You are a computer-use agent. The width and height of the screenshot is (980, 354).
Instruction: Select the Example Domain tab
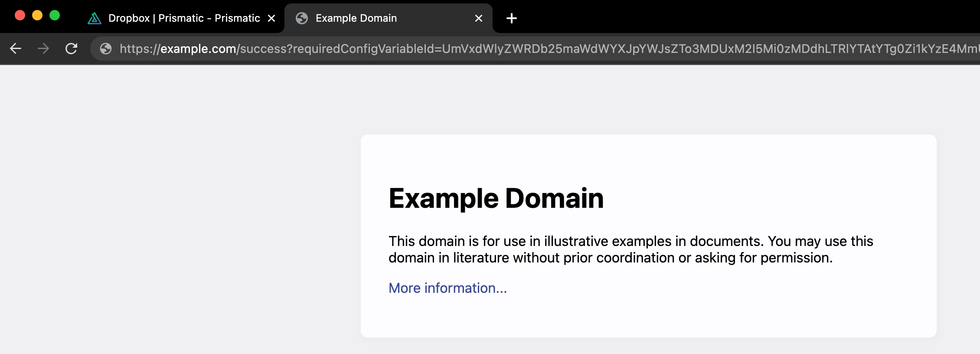(389, 18)
